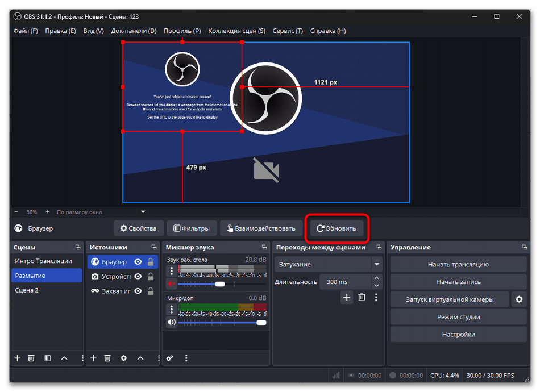The height and width of the screenshot is (392, 540).
Task: Open the Коллекция сцен menu
Action: (x=236, y=31)
